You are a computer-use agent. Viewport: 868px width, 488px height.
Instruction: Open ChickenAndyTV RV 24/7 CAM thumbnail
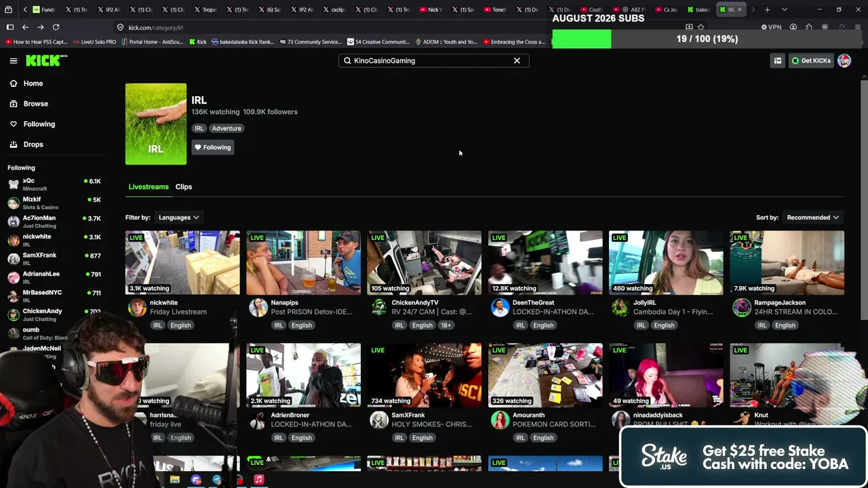coord(425,262)
